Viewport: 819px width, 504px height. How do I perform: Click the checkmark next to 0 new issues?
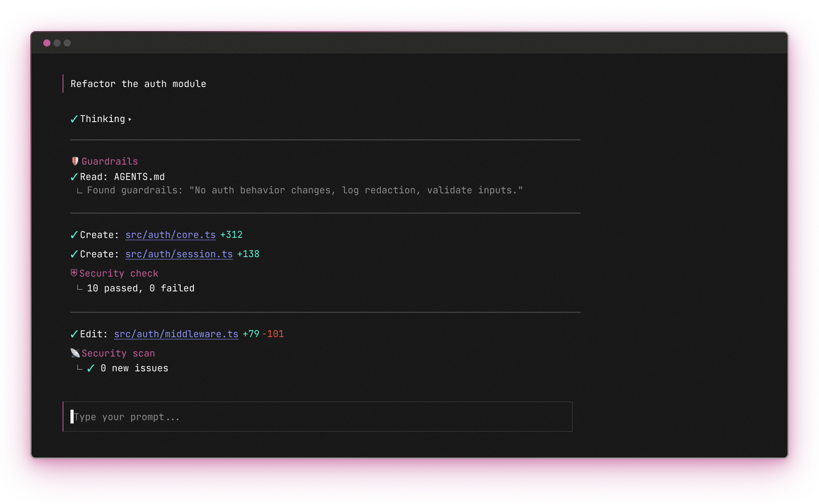91,368
